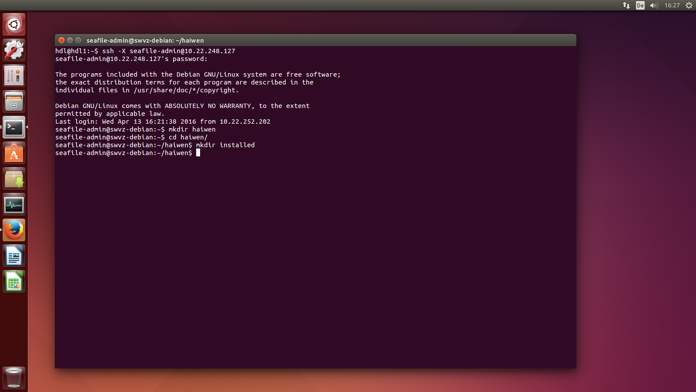Open the Trash at the launcher bottom

tap(14, 378)
